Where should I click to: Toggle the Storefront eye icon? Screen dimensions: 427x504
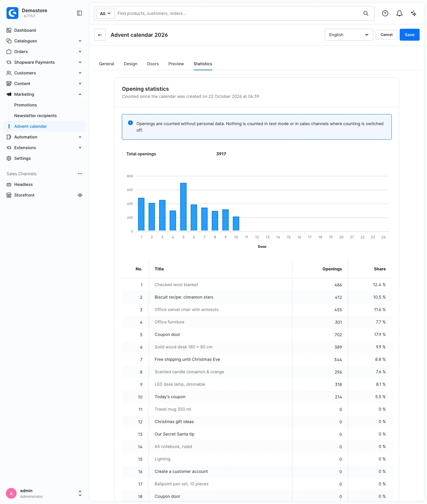click(80, 195)
